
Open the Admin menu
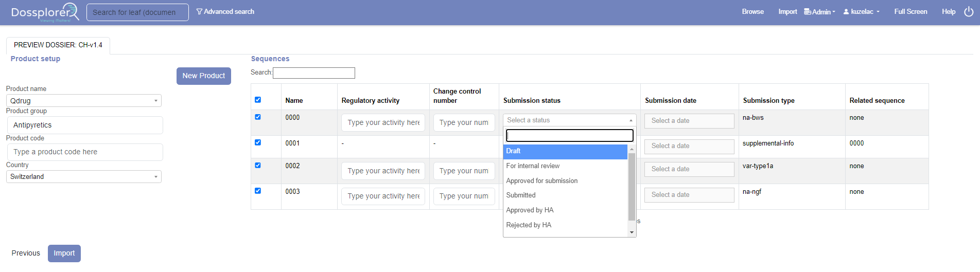pos(820,12)
